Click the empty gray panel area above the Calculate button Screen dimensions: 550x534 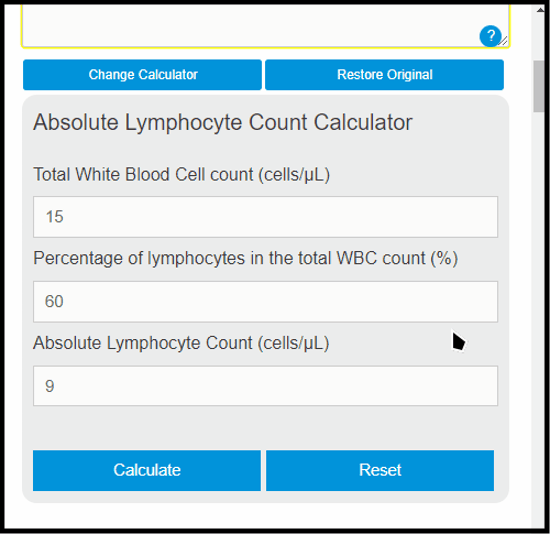tap(266, 428)
